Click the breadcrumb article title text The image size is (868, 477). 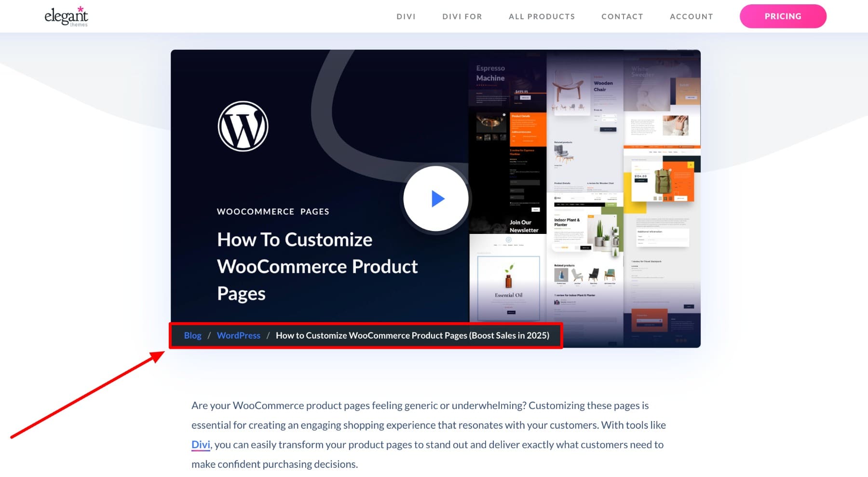[x=412, y=335]
